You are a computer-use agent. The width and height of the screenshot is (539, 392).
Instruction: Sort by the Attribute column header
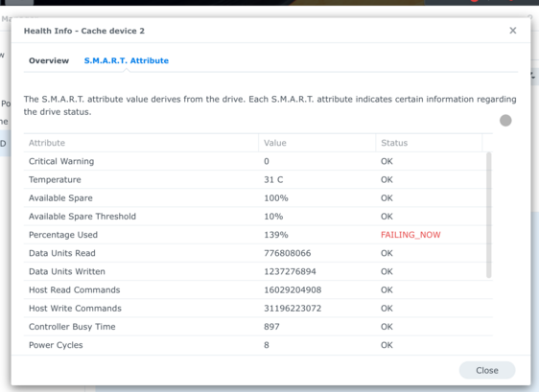tap(141, 143)
